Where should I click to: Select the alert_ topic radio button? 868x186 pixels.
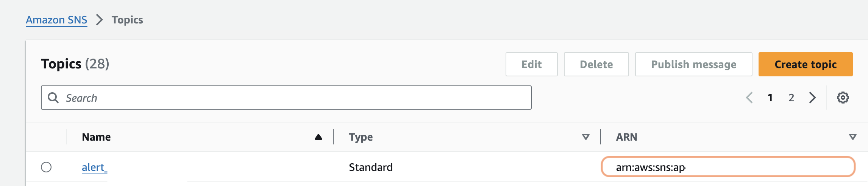click(x=46, y=167)
